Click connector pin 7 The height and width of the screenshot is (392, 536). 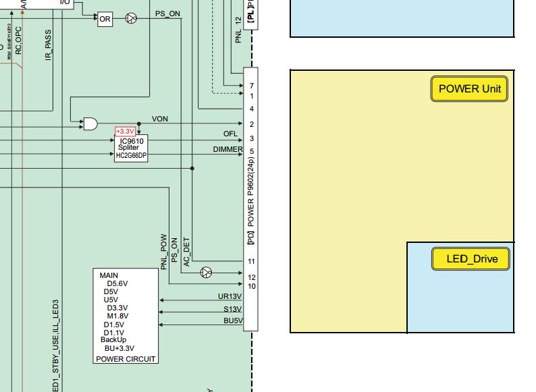click(252, 86)
